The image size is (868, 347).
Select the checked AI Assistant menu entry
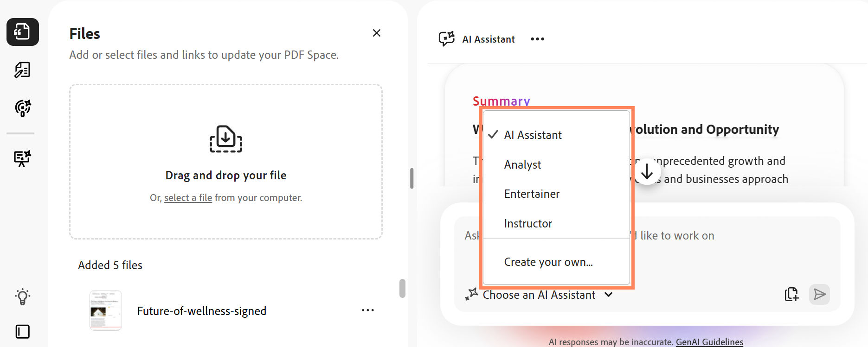(x=533, y=135)
